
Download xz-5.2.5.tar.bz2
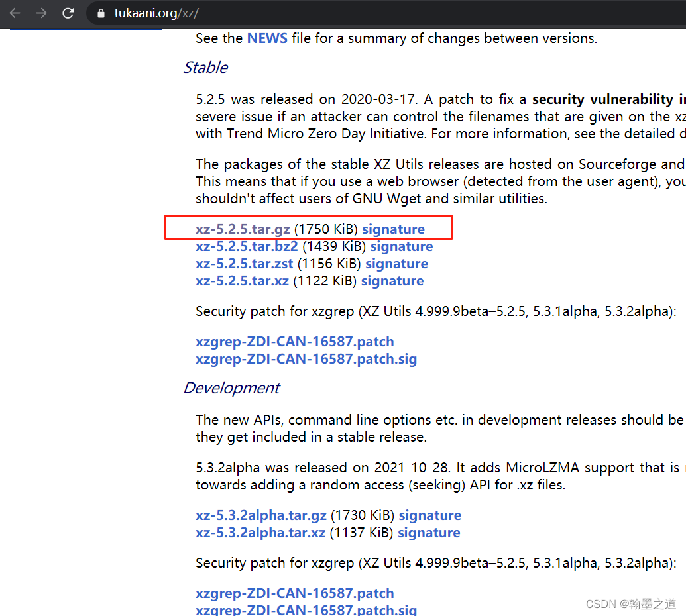point(247,246)
